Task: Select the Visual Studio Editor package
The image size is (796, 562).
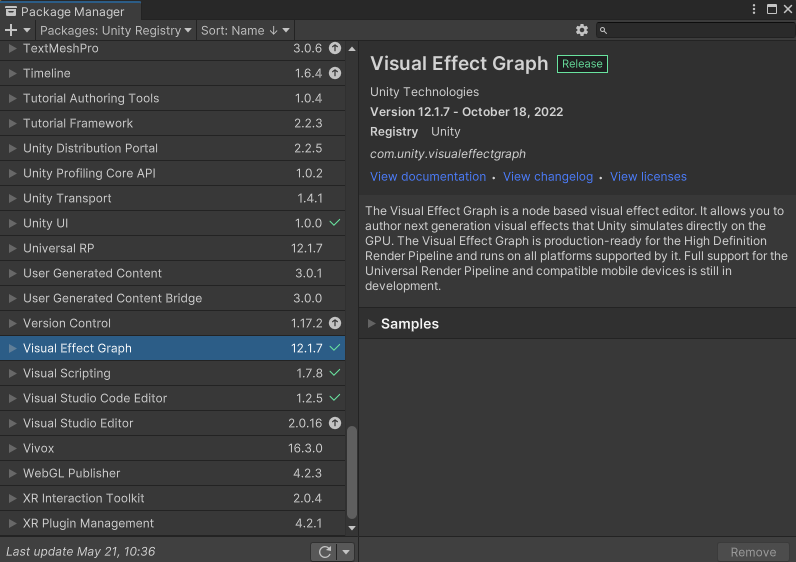Action: point(173,423)
